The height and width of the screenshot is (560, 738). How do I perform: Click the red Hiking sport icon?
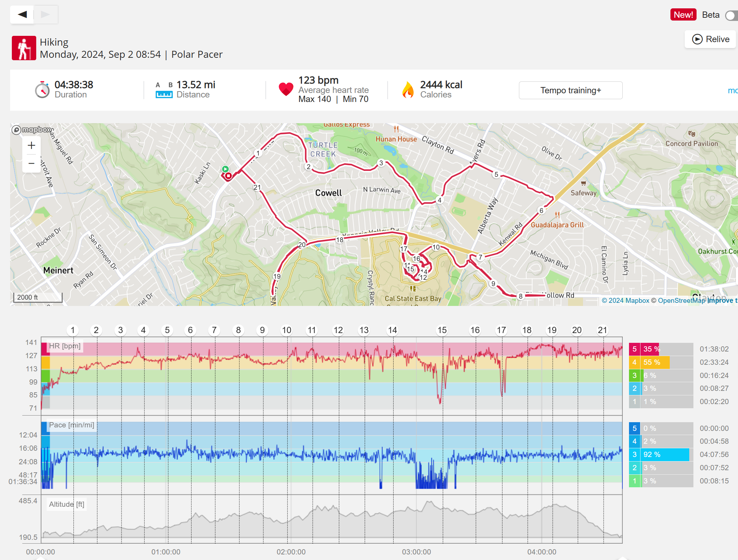pos(24,48)
